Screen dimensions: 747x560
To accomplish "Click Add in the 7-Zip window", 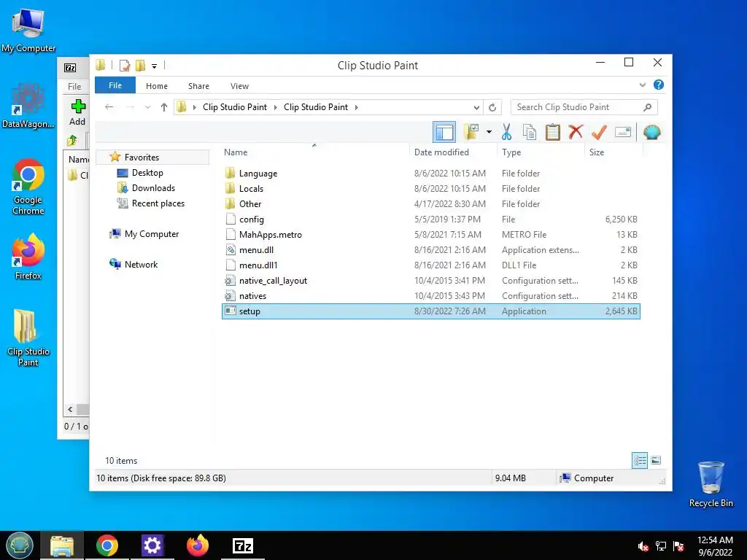I will 77,112.
